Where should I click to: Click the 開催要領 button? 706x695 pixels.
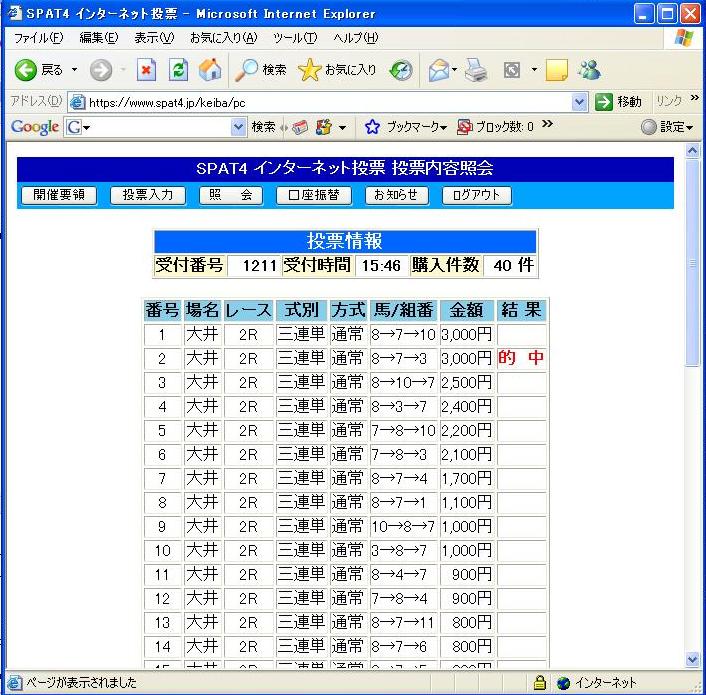click(x=59, y=195)
